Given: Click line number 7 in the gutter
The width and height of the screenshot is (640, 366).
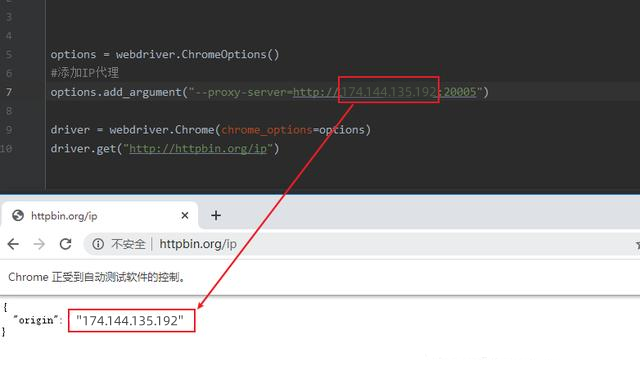Looking at the screenshot, I should click(9, 92).
